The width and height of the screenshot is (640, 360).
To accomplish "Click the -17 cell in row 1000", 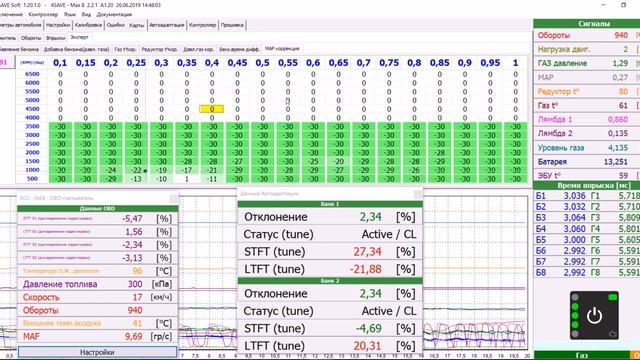I will coord(187,170).
